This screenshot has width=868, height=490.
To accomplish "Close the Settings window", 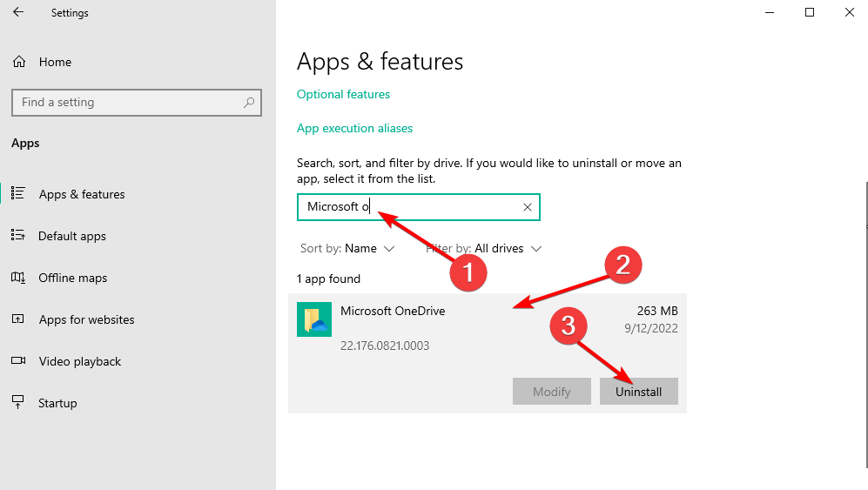I will coord(849,12).
